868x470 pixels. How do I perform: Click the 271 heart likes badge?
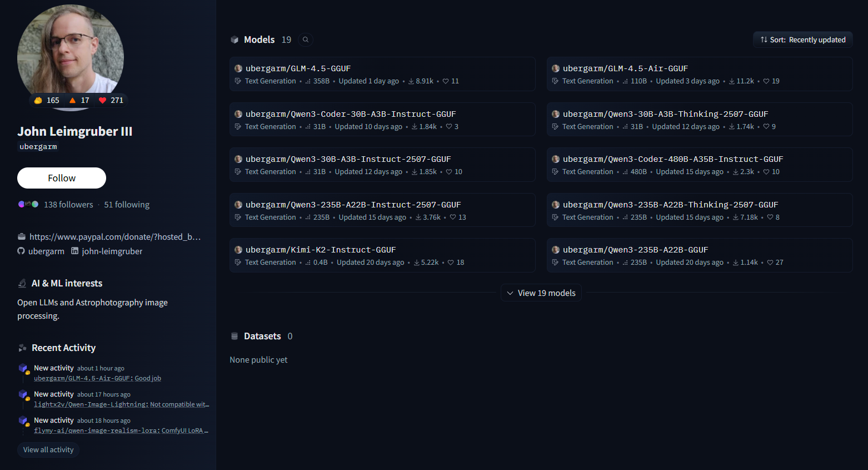coord(111,100)
